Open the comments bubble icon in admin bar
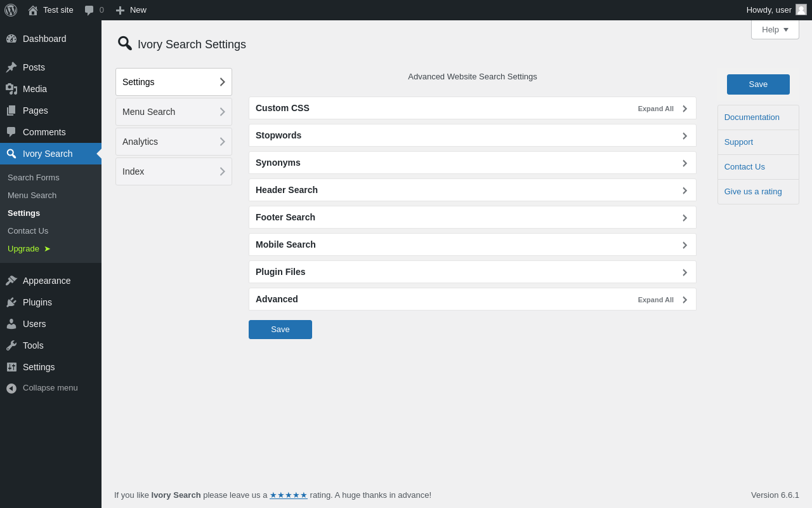This screenshot has width=812, height=508. click(x=89, y=10)
